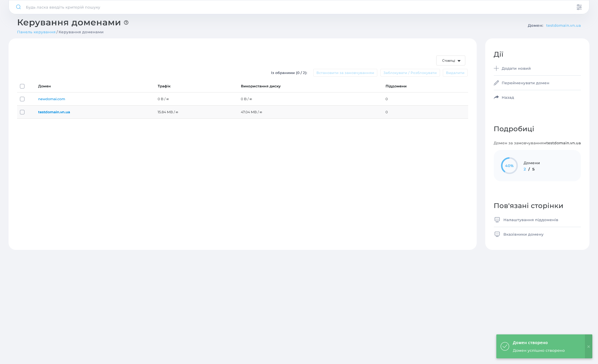Click pencil icon for renaming domain
The image size is (598, 364).
[496, 83]
